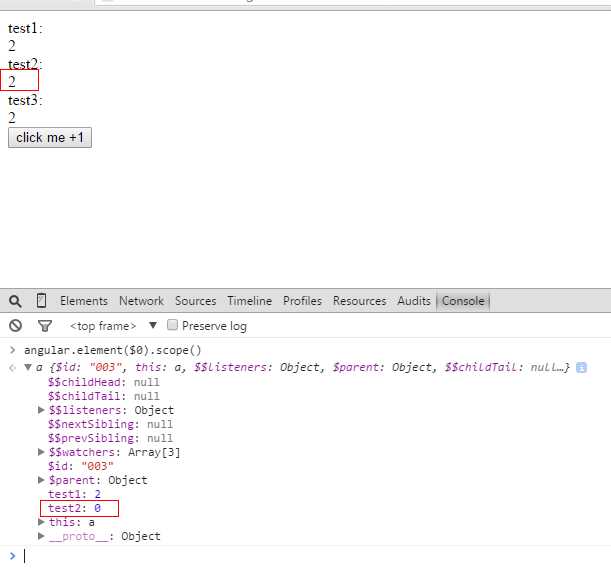
Task: Click the blue info badge beside the object summary
Action: (x=581, y=367)
